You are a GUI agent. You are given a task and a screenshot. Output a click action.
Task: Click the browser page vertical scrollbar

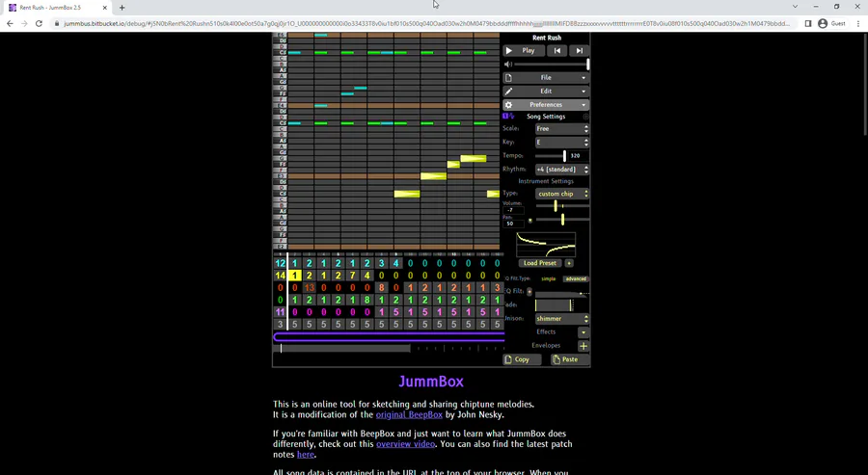click(x=865, y=83)
